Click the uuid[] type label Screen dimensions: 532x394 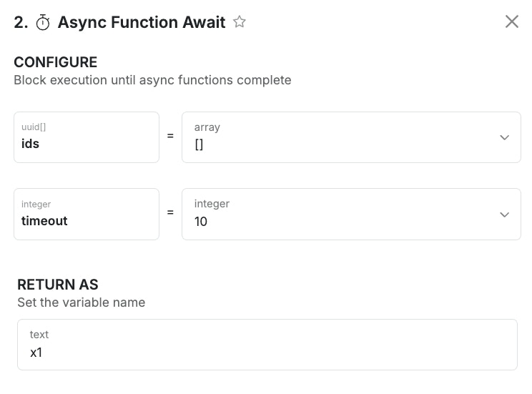pyautogui.click(x=34, y=127)
